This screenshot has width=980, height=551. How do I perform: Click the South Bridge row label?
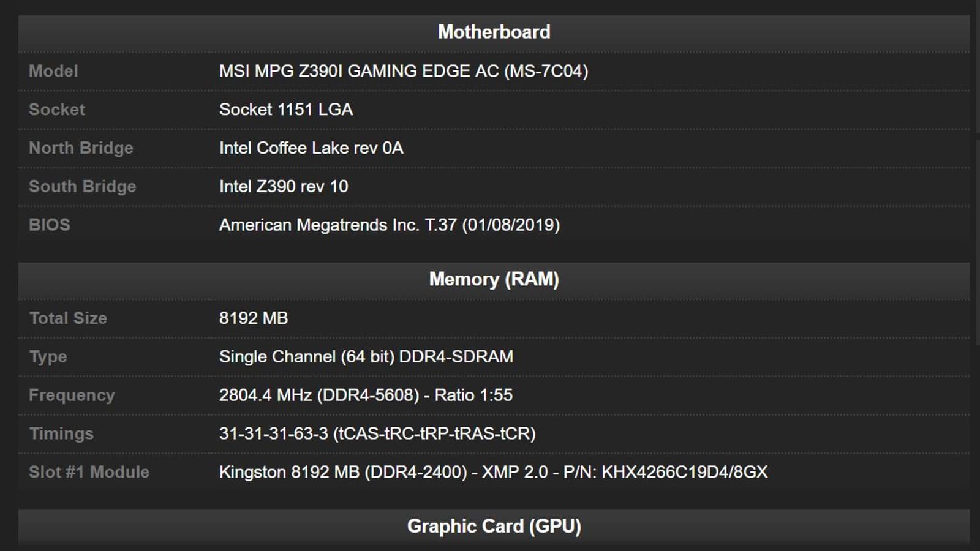[82, 187]
